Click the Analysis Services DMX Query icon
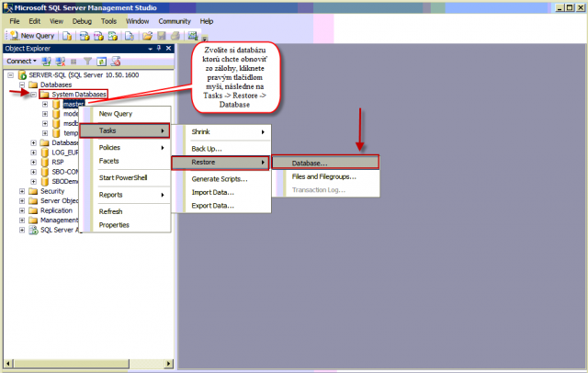588x373 pixels. coord(98,36)
